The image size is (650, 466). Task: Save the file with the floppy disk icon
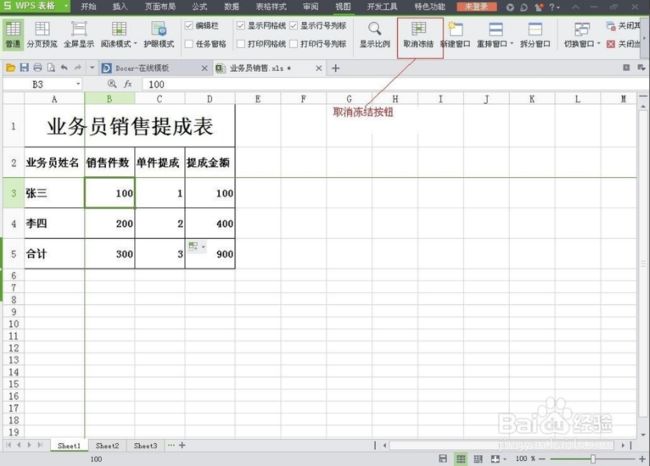point(24,68)
